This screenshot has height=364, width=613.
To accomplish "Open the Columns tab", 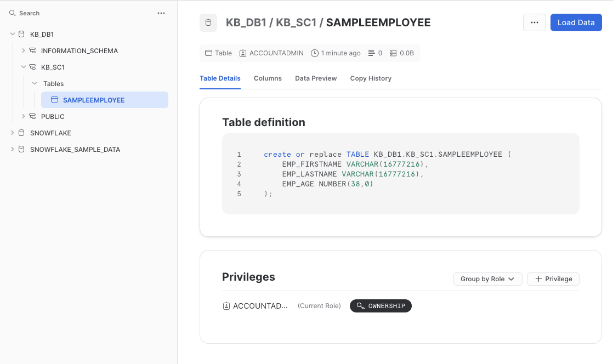I will (x=268, y=78).
